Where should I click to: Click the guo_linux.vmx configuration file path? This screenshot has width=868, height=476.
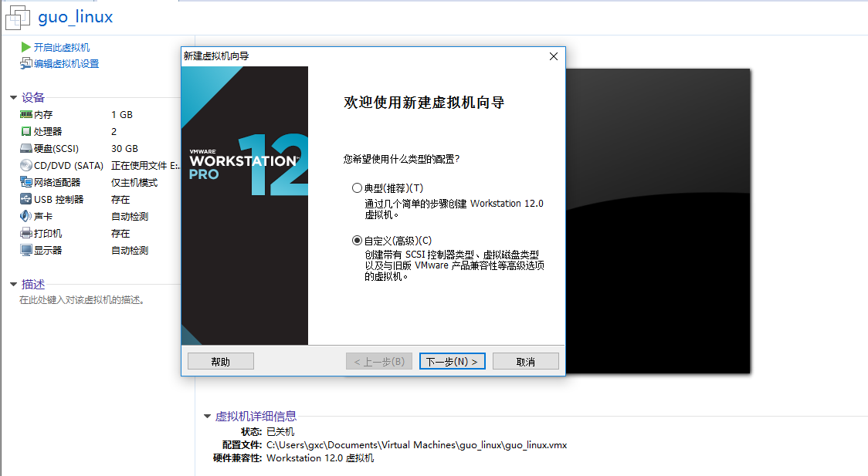coord(417,445)
